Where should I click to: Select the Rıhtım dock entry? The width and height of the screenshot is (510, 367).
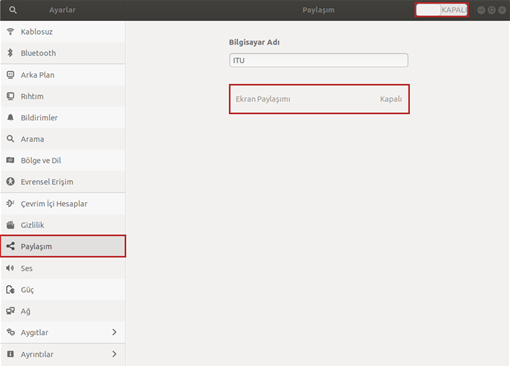tap(63, 96)
